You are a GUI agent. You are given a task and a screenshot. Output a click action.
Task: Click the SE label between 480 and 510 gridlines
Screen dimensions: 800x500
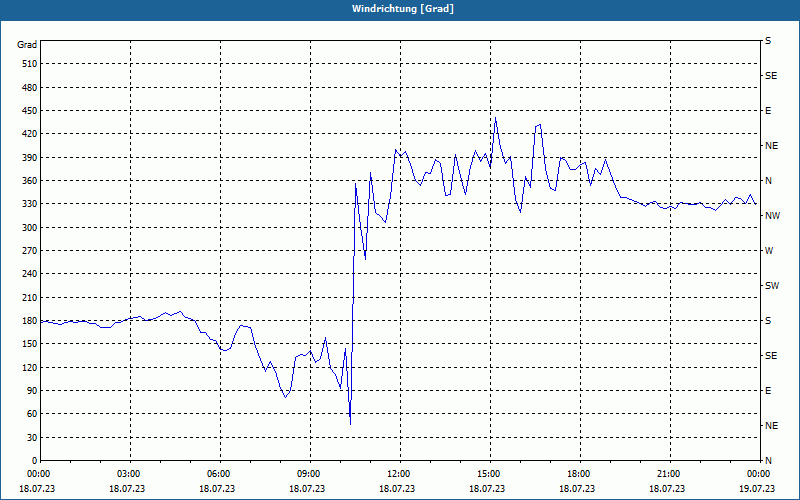pos(771,76)
